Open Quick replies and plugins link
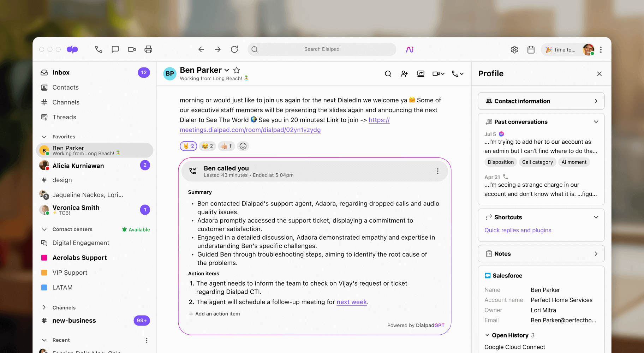This screenshot has width=644, height=353. (518, 230)
